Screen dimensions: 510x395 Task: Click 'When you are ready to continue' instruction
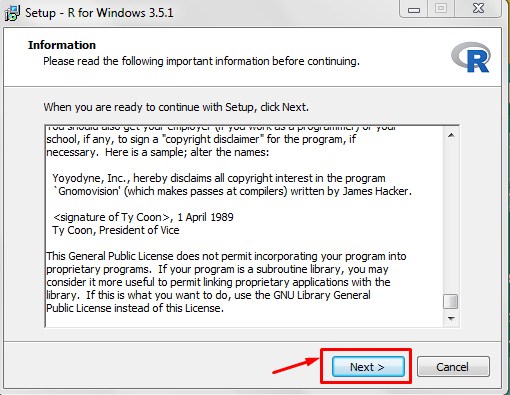click(x=176, y=107)
